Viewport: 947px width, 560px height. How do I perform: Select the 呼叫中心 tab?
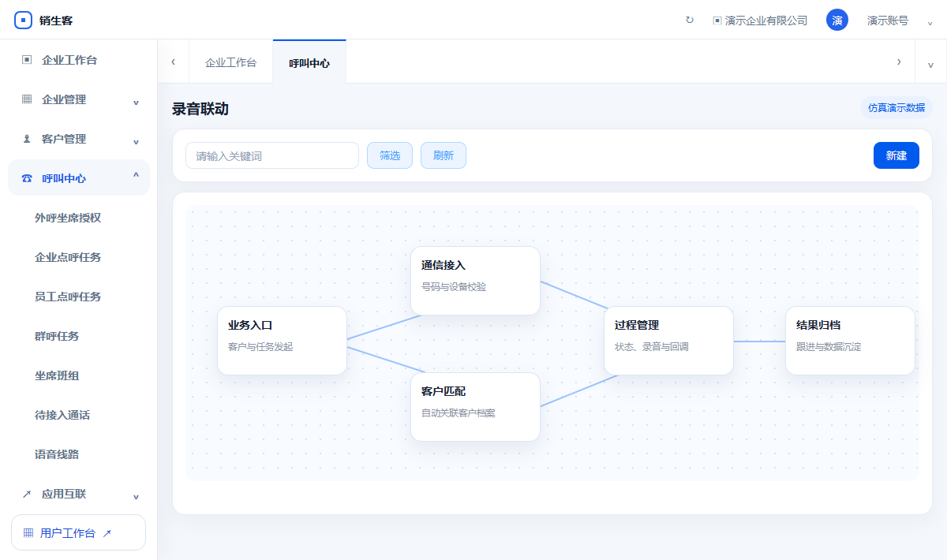[x=309, y=62]
